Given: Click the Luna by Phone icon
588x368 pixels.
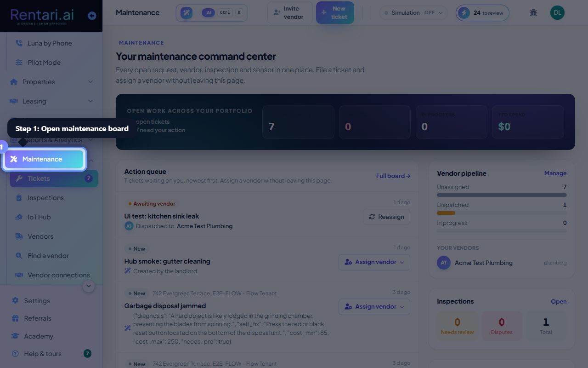Looking at the screenshot, I should tap(19, 43).
